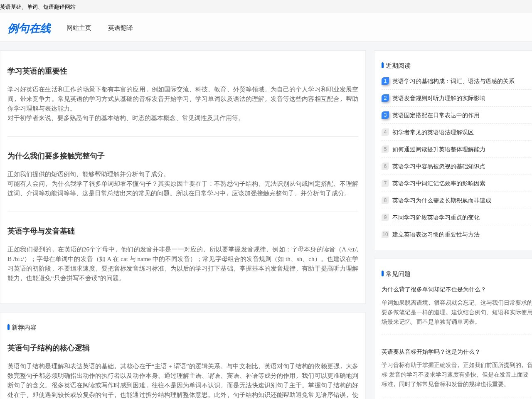
Task: Click the heading 英语字母与发音基础
Action: point(41,231)
